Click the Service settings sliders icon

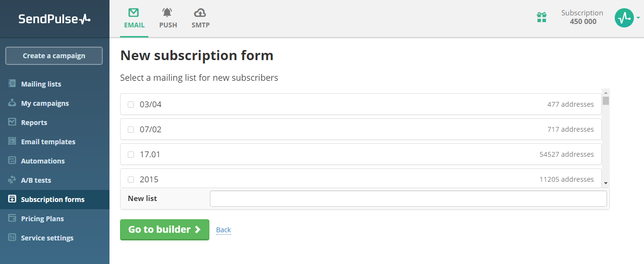click(x=12, y=238)
